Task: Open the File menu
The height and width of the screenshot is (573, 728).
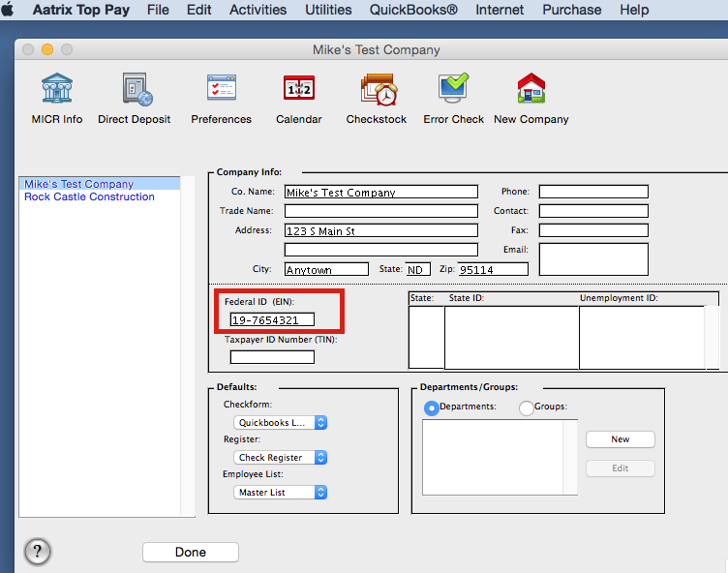Action: [158, 10]
